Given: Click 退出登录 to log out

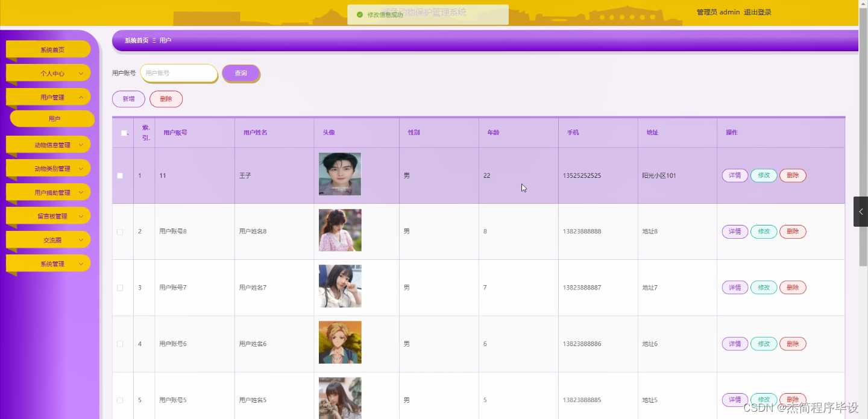Looking at the screenshot, I should click(758, 12).
